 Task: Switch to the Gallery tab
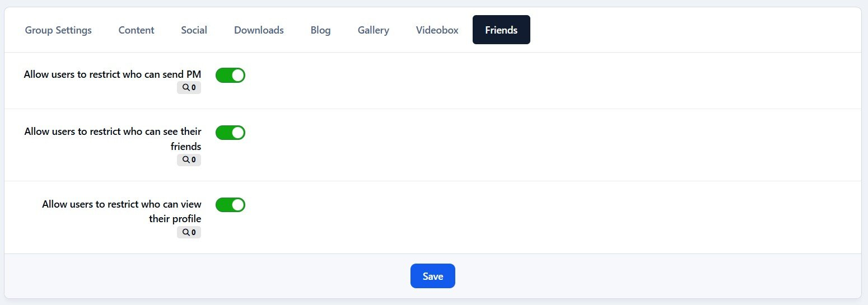373,30
